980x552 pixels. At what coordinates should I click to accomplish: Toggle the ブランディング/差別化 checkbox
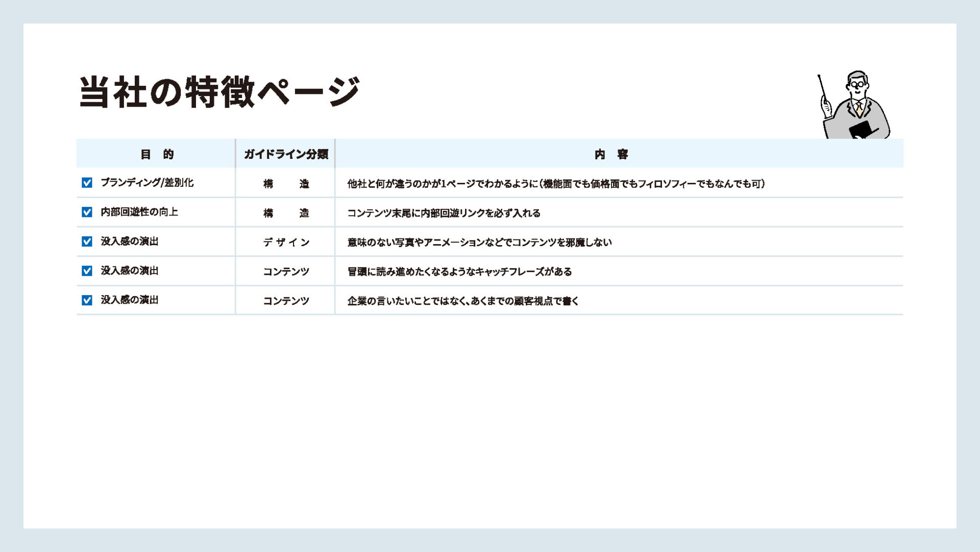pos(87,183)
